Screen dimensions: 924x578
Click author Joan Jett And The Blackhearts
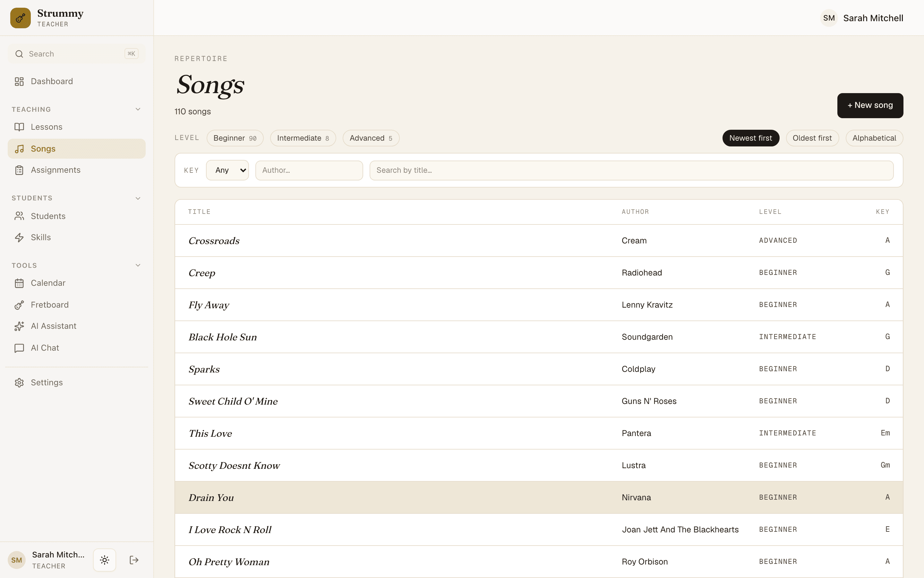click(x=680, y=530)
